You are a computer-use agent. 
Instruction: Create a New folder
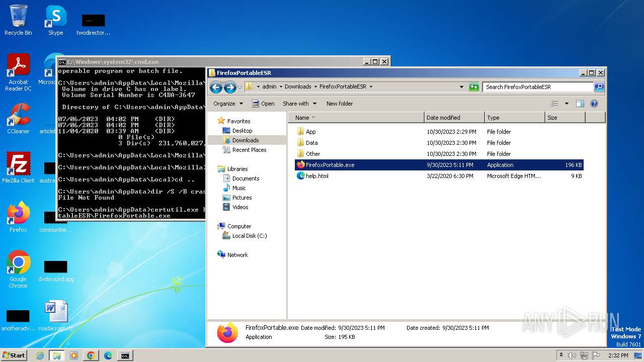tap(340, 104)
